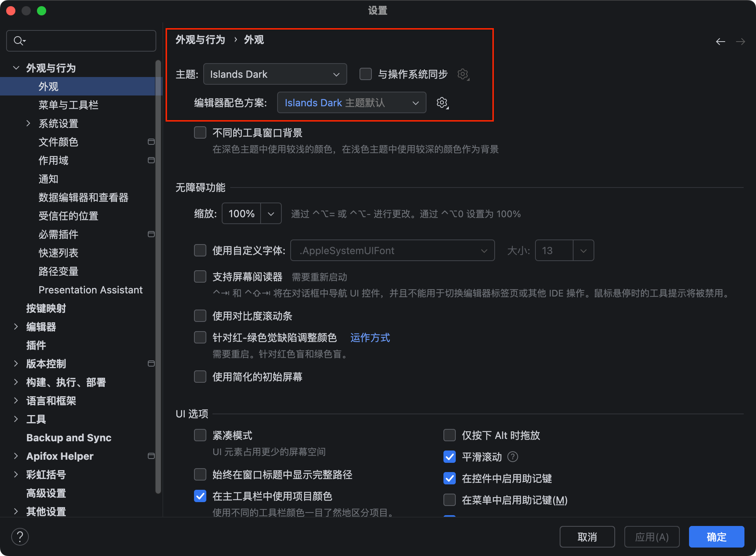Viewport: 756px width, 556px height.
Task: Open the 主题 Islands Dark dropdown
Action: pyautogui.click(x=275, y=74)
